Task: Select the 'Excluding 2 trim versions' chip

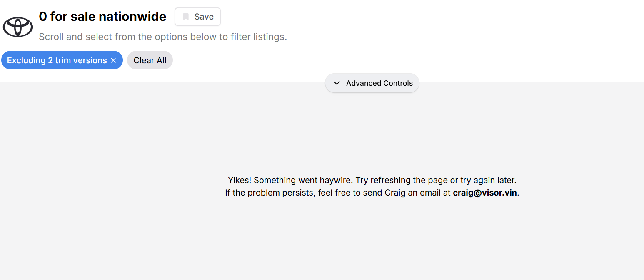Action: pos(62,60)
